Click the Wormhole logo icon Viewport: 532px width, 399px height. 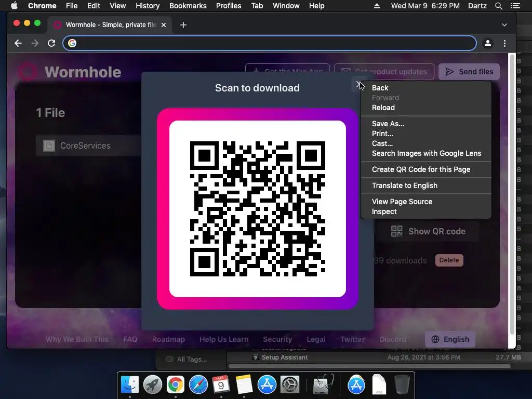tap(27, 72)
